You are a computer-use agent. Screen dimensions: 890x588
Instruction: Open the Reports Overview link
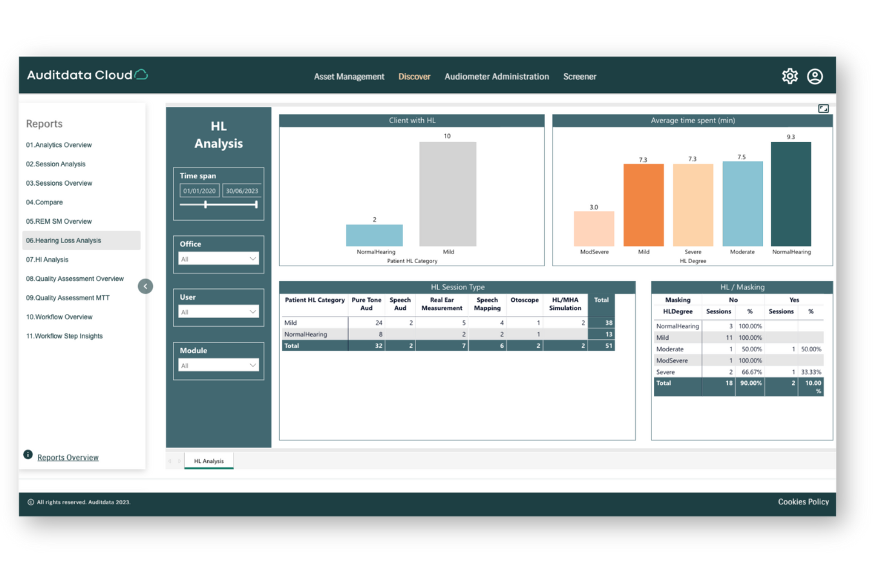pos(68,456)
